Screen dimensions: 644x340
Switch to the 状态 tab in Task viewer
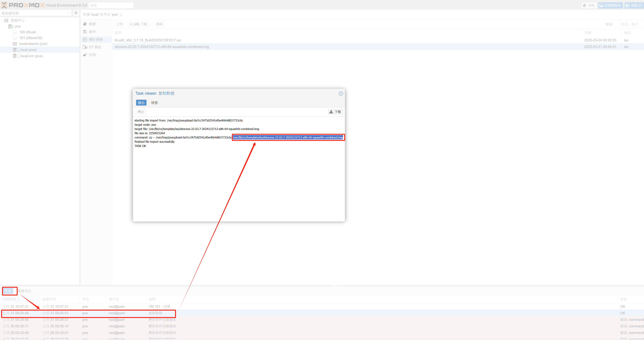(154, 103)
